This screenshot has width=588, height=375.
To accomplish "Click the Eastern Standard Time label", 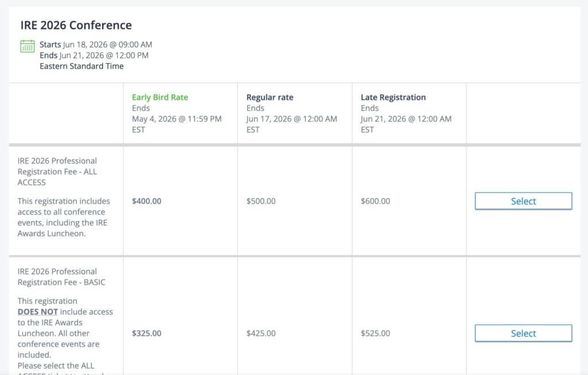I will (82, 66).
